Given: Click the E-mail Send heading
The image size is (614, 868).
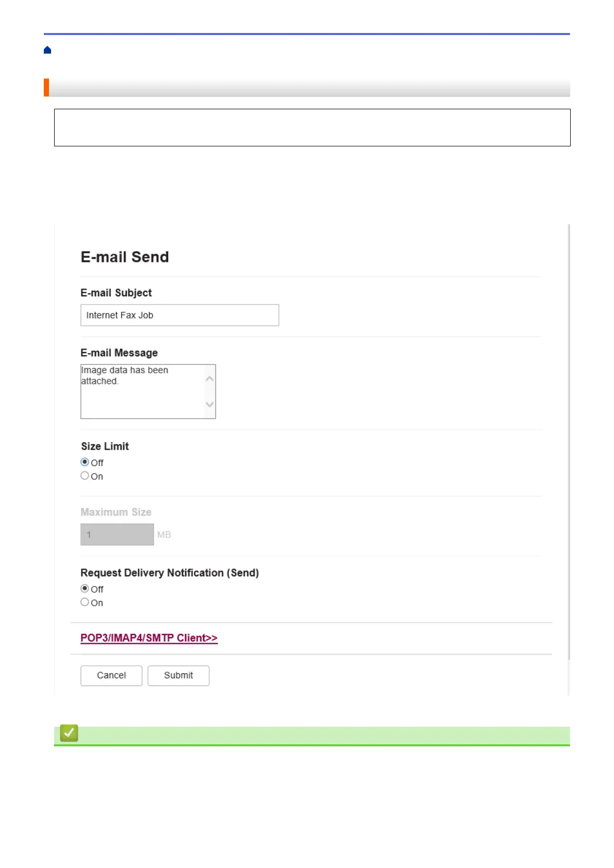Looking at the screenshot, I should 125,257.
